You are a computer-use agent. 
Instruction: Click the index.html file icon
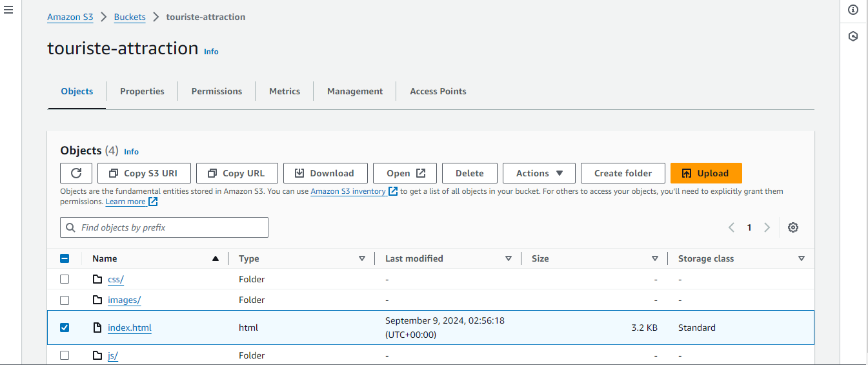(97, 328)
